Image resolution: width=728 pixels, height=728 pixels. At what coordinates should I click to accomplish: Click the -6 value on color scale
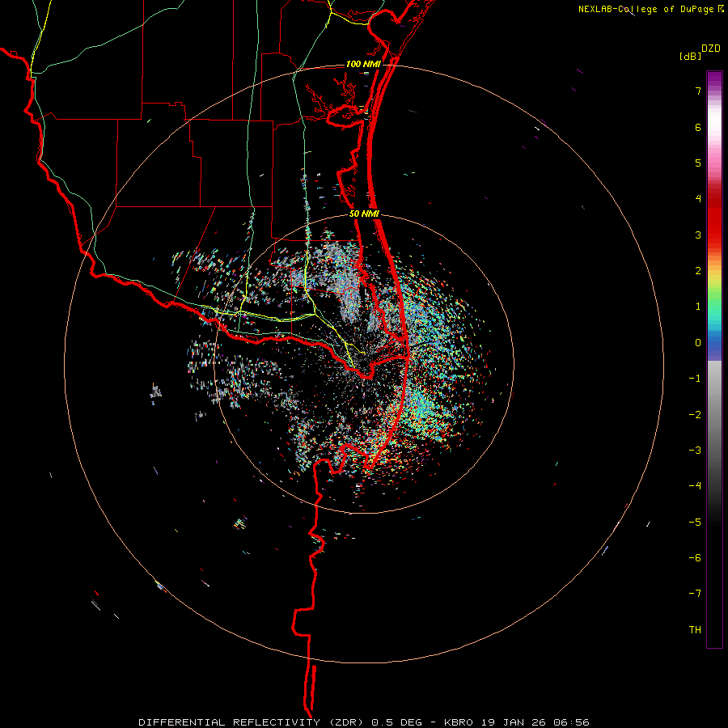coord(695,558)
